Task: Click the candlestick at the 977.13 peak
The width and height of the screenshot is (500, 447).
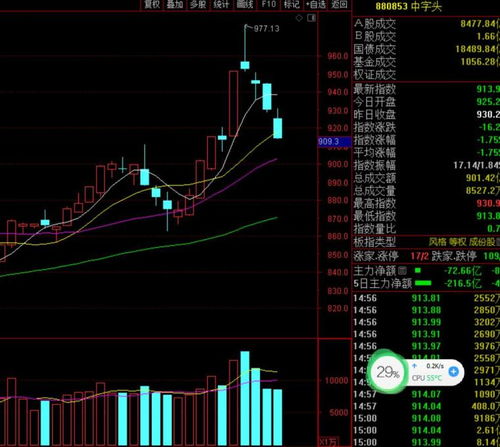Action: click(245, 65)
